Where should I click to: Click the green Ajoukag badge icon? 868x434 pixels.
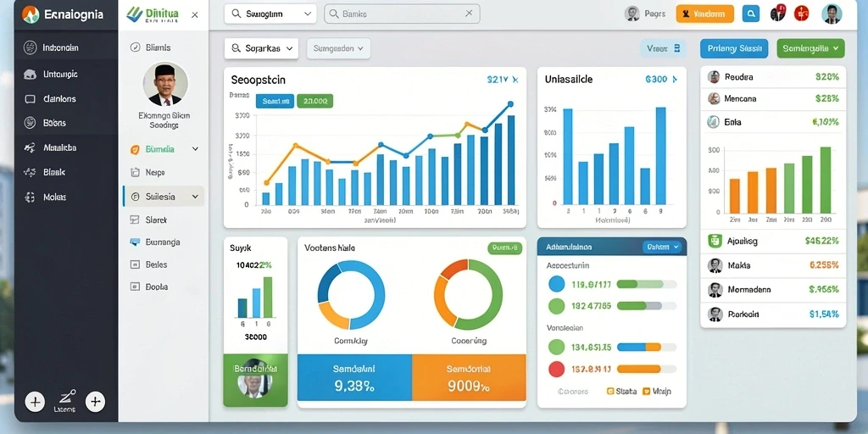pos(715,241)
